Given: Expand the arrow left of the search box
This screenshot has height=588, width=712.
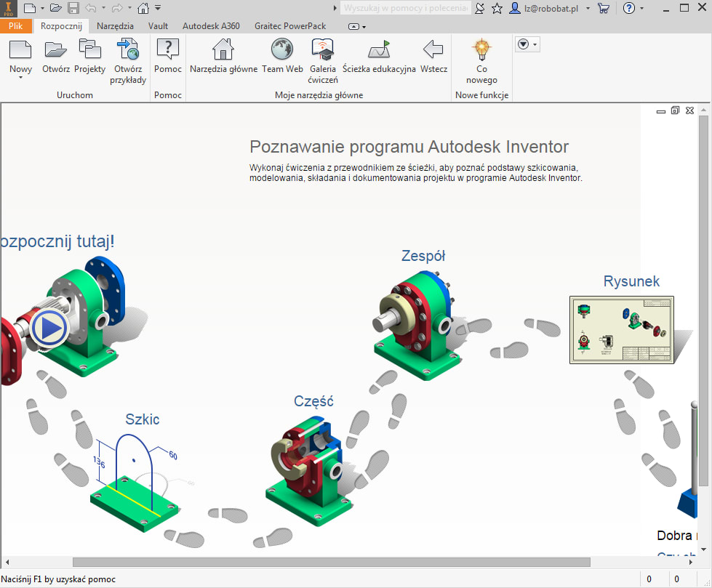Looking at the screenshot, I should tap(335, 8).
